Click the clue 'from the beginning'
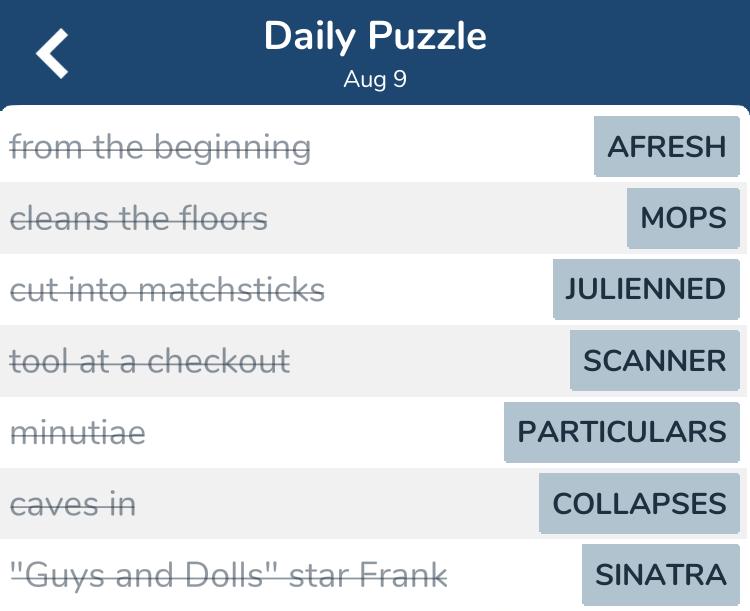750x611 pixels. coord(160,147)
